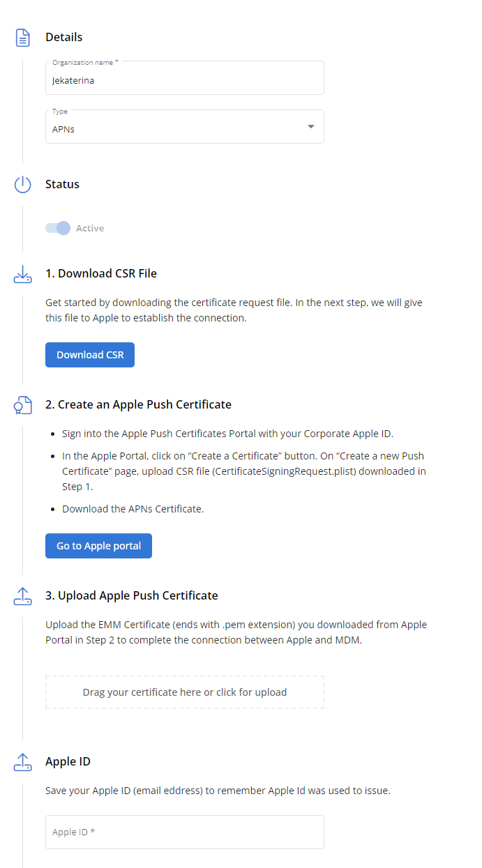Screen dimensions: 482x868
Task: Click the upload icon beside step 3
Action: [x=23, y=596]
